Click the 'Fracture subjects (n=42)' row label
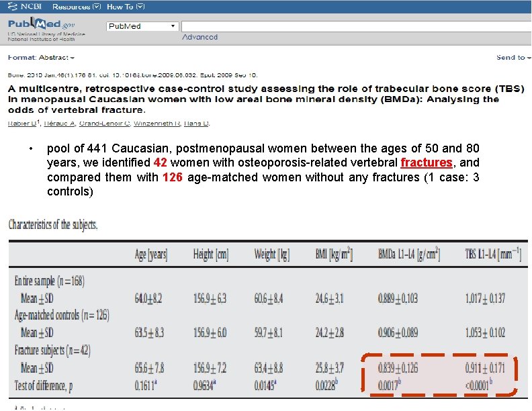Viewport: 532px width, 411px height. tap(52, 350)
